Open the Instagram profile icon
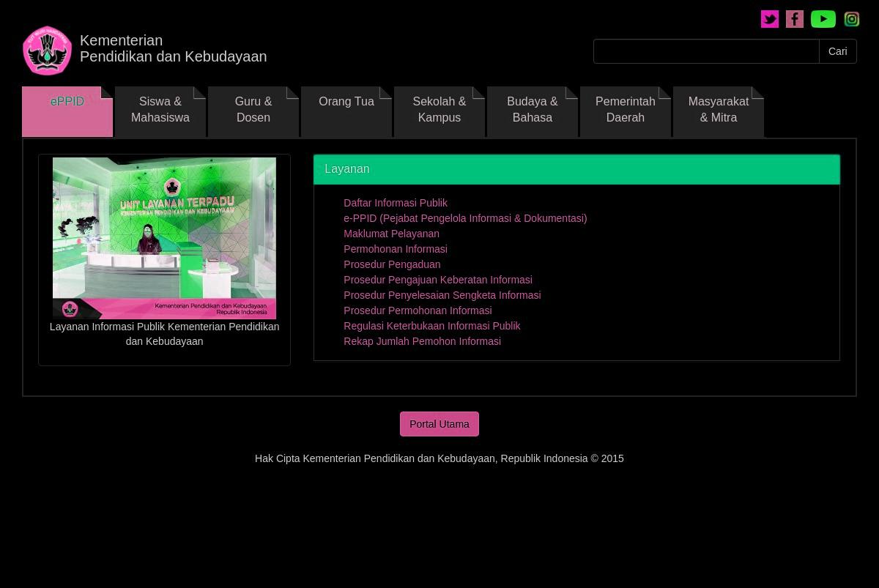 coord(852,19)
